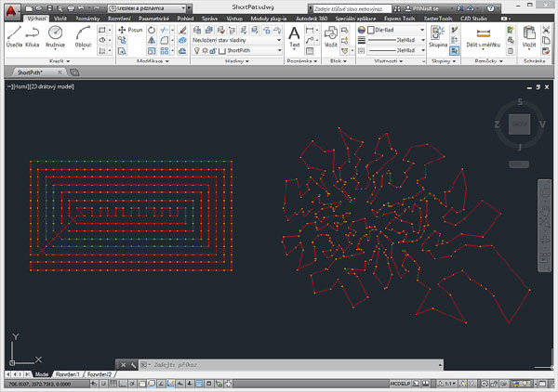Open the AutoCAD application menu logo
Image resolution: width=558 pixels, height=392 pixels.
point(10,8)
